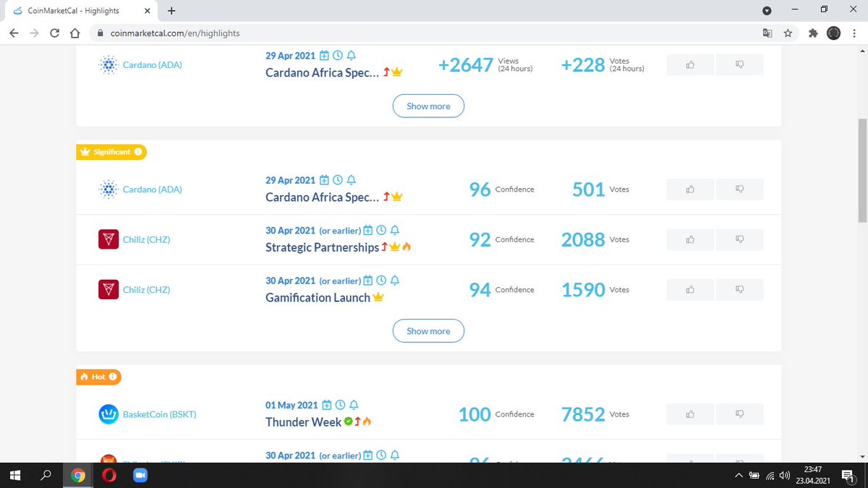Open Windows taskbar search

pyautogui.click(x=46, y=475)
